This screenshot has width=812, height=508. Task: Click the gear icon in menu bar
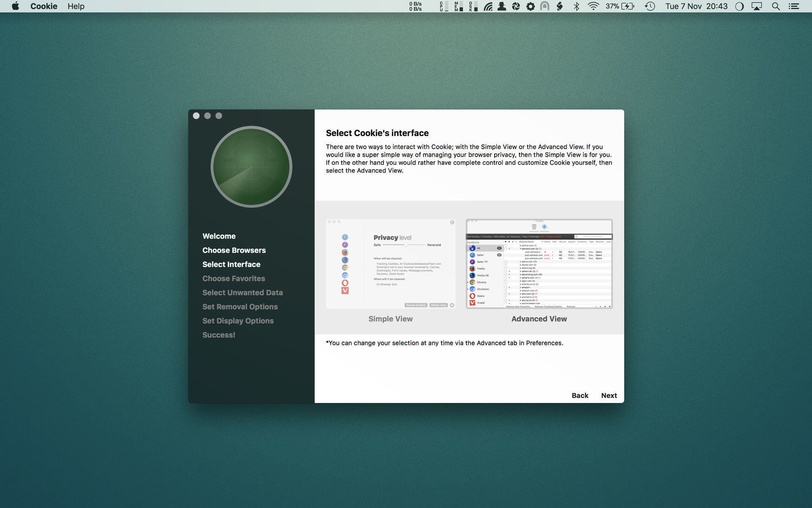(530, 6)
